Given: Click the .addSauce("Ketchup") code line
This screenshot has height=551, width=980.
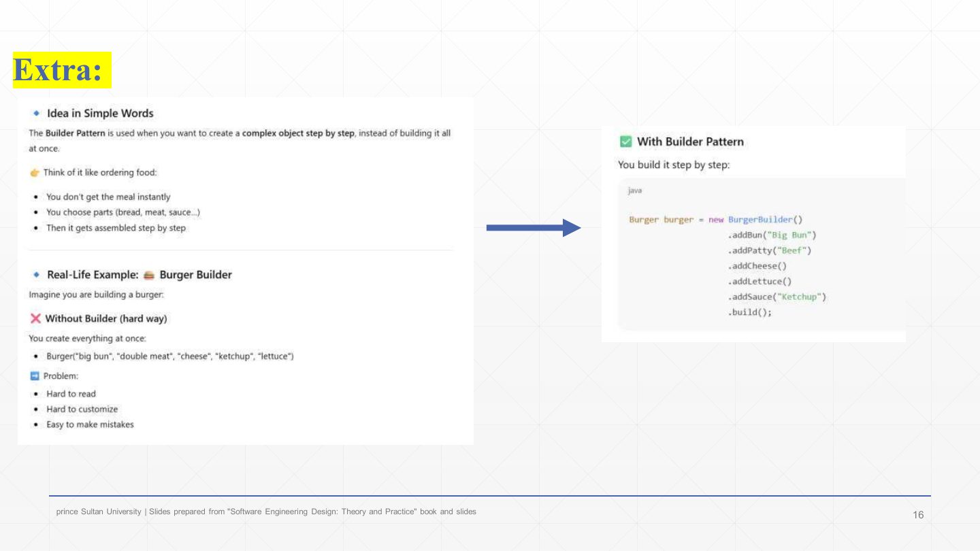Looking at the screenshot, I should (x=777, y=297).
